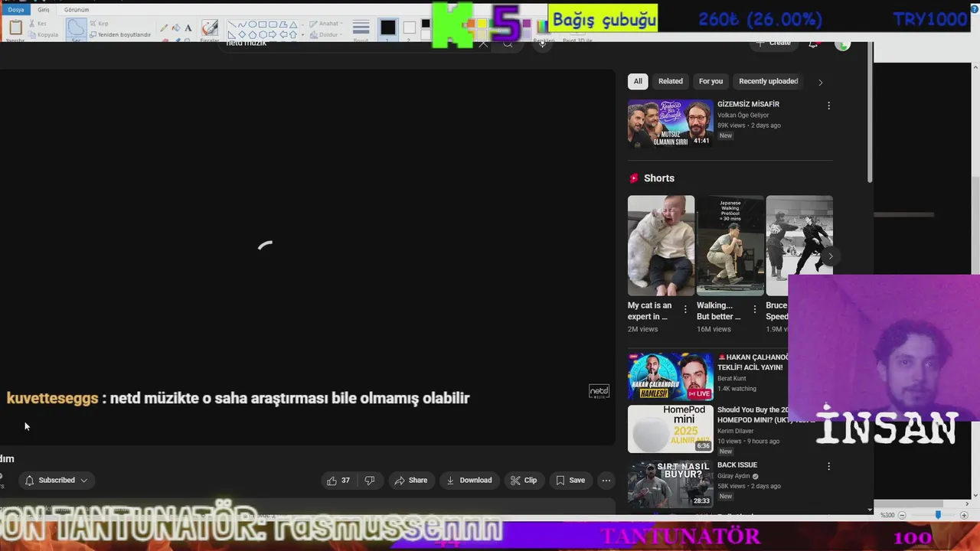Click the Clip button

click(x=524, y=481)
